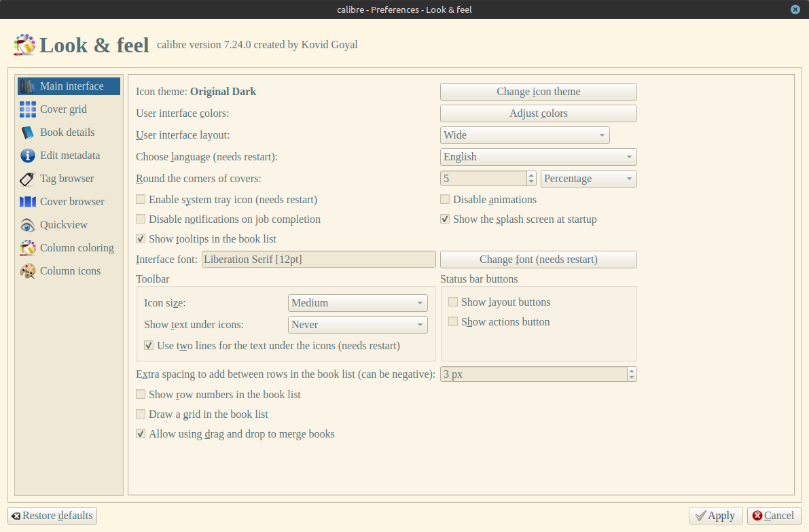Click the Cover browser icon
Screen dimensions: 809x532
tap(28, 202)
